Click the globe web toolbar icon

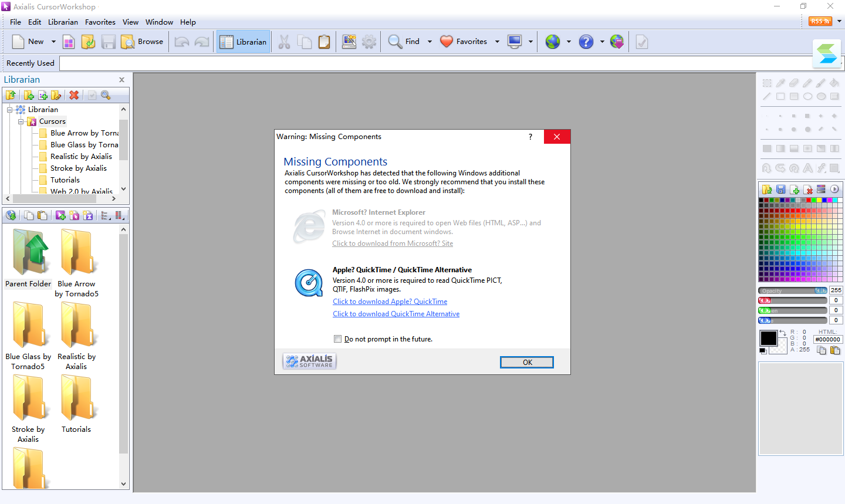pyautogui.click(x=553, y=42)
